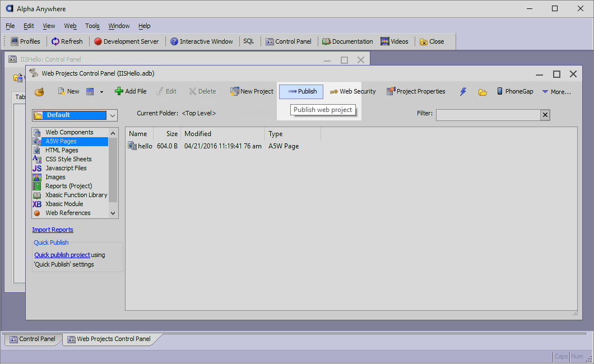This screenshot has height=364, width=594.
Task: Click the Add File button
Action: click(131, 91)
